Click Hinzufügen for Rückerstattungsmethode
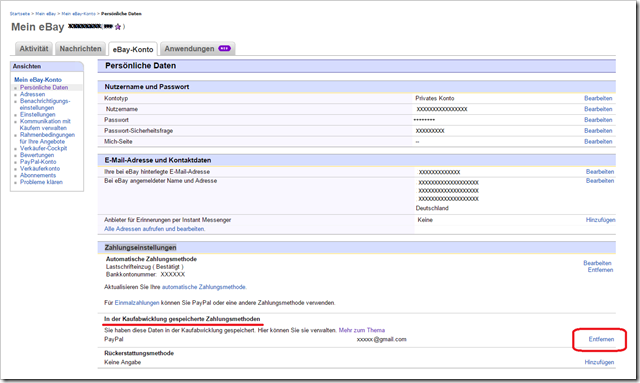Viewport: 640px width, 383px height. 599,363
